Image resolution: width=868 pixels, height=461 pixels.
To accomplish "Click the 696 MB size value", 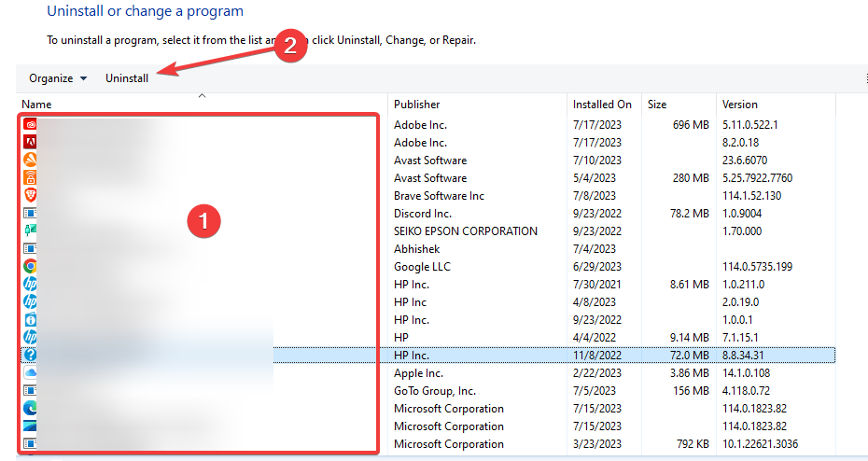I will tap(691, 124).
